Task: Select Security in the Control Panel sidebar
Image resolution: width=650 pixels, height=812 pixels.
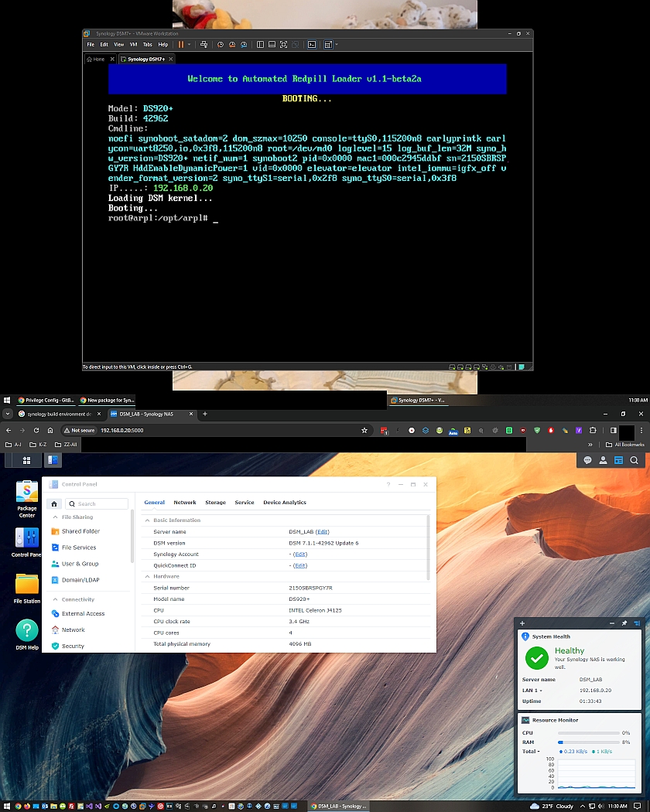Action: [74, 647]
